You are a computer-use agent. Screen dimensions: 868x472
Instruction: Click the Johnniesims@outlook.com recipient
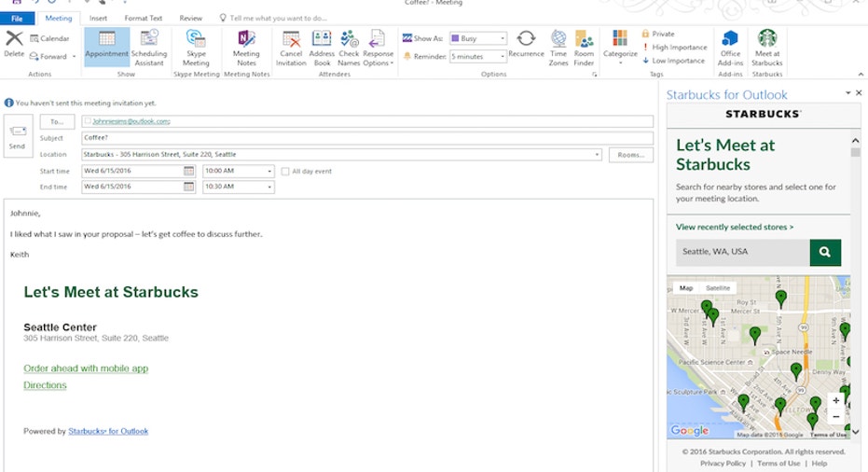(131, 121)
